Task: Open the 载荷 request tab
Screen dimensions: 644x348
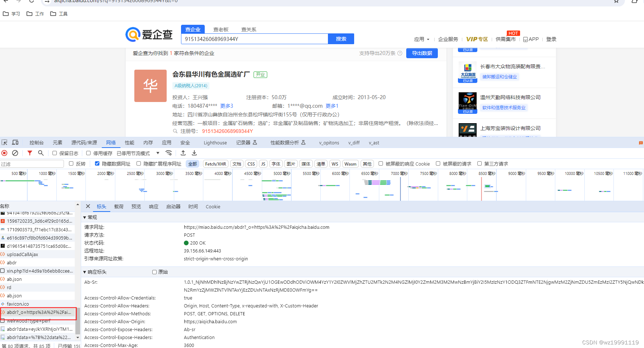Action: pos(119,207)
